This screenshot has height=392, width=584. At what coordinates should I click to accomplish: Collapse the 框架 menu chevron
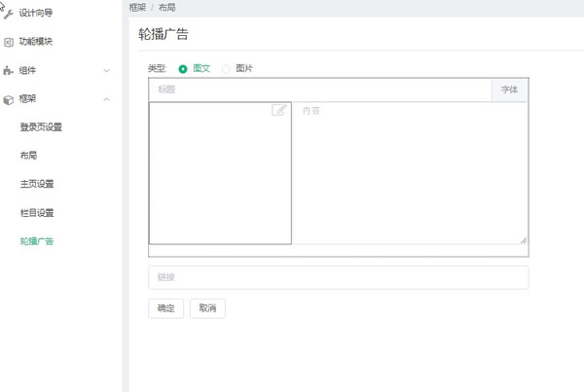point(106,99)
